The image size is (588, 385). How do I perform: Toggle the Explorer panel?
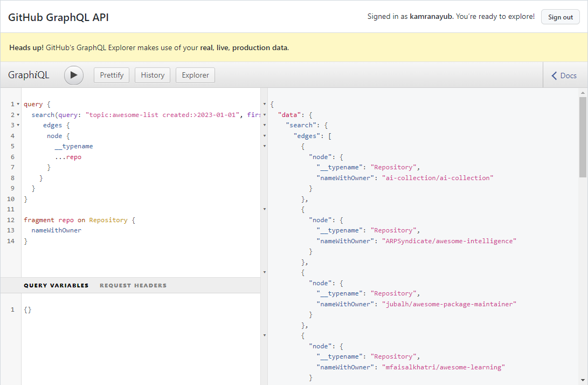pos(196,75)
